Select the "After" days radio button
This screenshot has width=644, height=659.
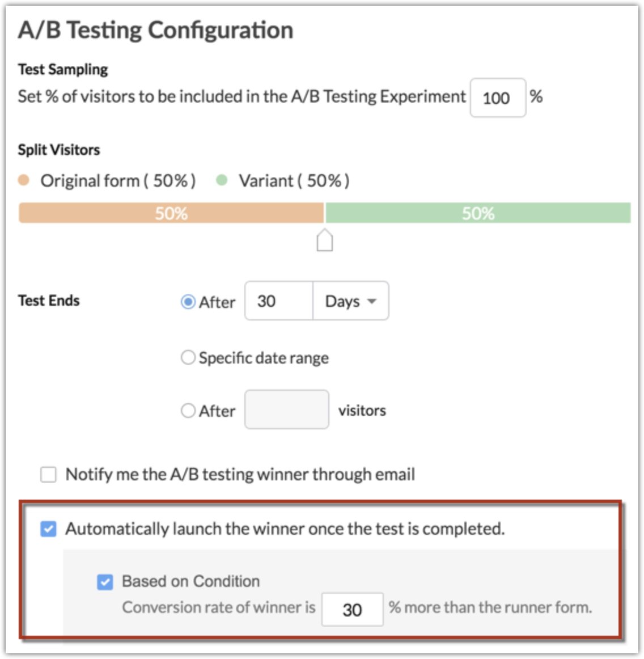188,302
